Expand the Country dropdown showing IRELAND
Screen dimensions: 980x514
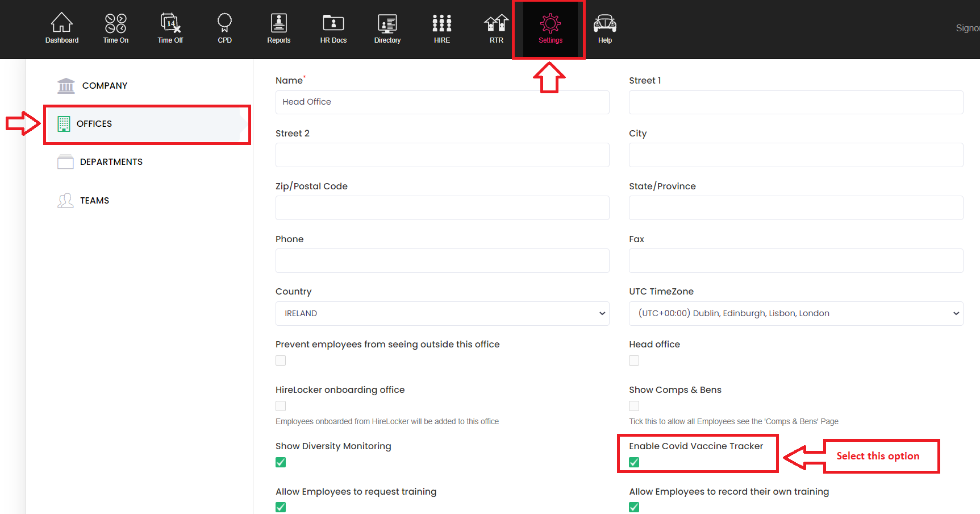point(442,313)
